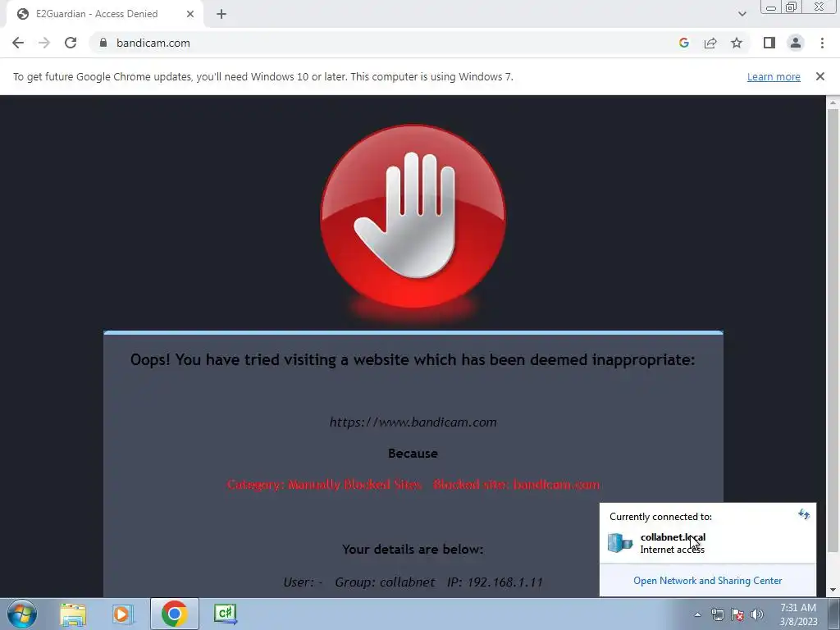Screen dimensions: 840x630
Task: Click the red stop hand image
Action: tap(413, 217)
